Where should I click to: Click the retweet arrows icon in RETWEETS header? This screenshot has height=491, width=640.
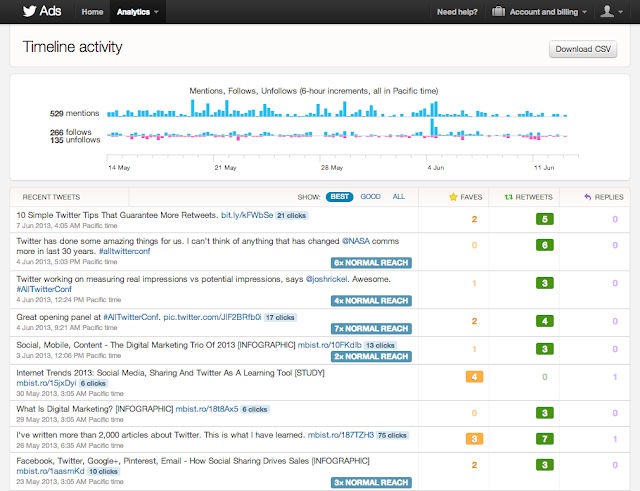click(509, 197)
